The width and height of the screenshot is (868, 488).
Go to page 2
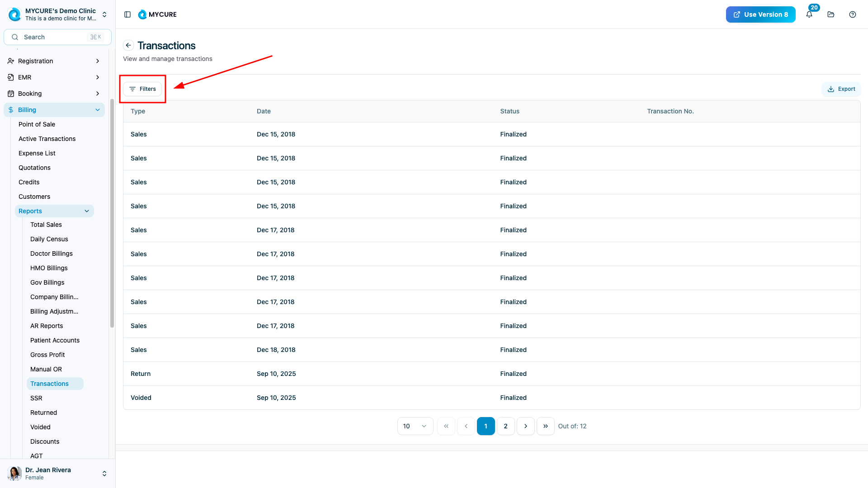pyautogui.click(x=505, y=426)
